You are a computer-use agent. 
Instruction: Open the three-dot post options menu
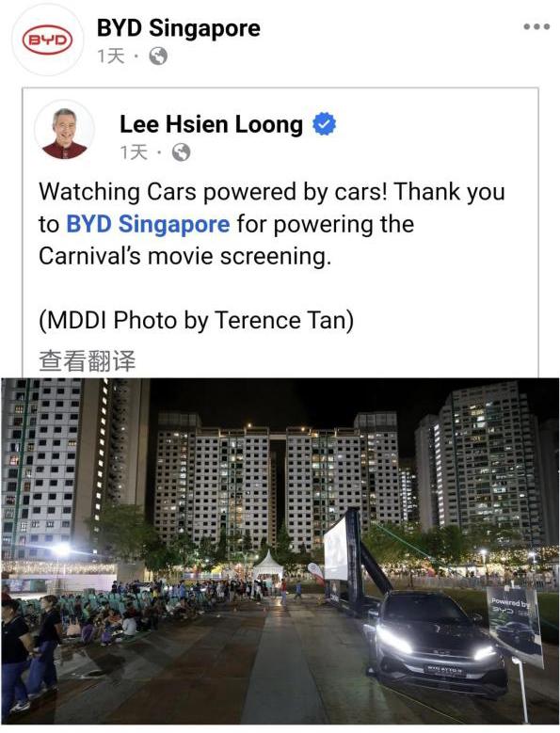(536, 26)
